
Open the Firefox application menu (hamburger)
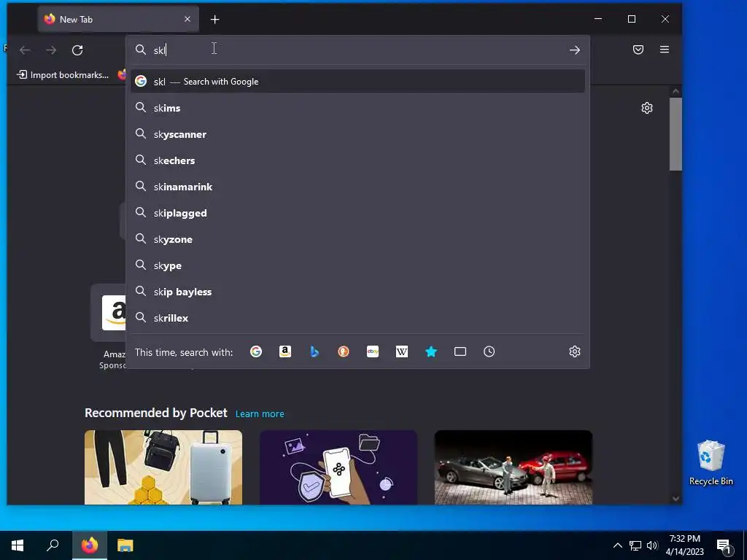(665, 50)
